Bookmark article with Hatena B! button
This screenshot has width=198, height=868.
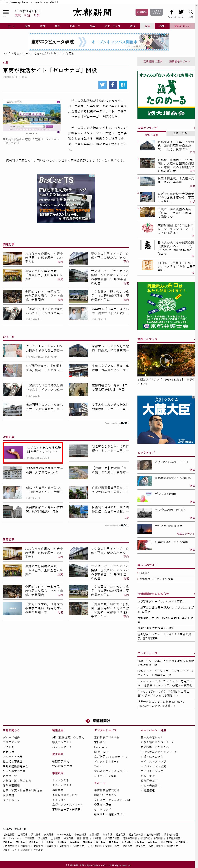pyautogui.click(x=123, y=85)
